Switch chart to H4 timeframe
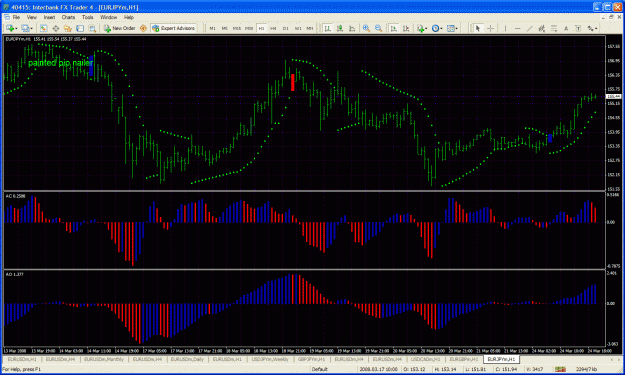 (x=273, y=28)
